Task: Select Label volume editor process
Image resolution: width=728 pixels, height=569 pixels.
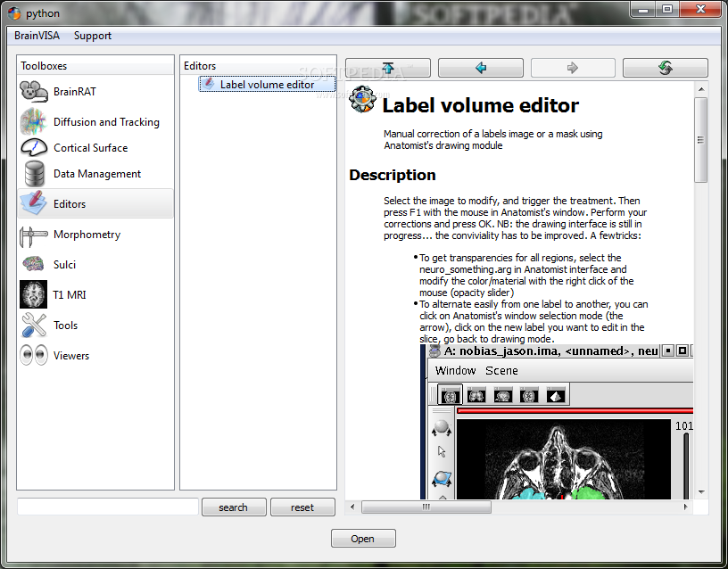Action: (x=267, y=84)
